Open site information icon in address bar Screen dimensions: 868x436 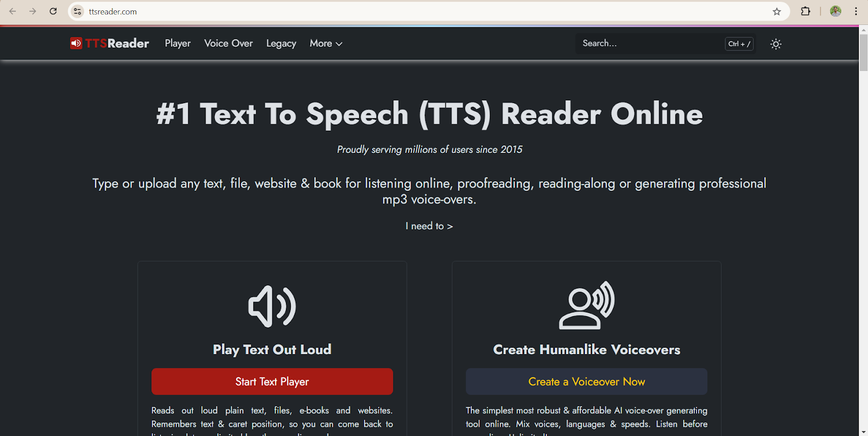point(78,11)
